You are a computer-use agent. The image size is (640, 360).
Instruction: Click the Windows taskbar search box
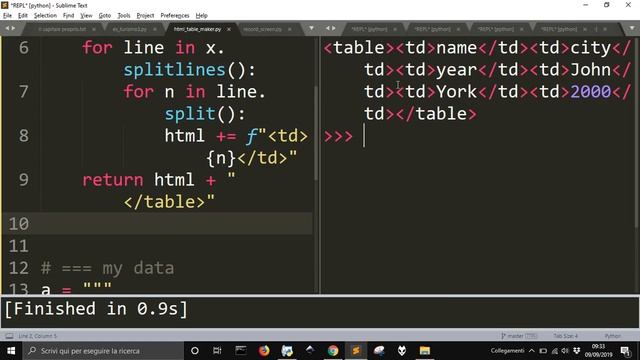pos(103,351)
